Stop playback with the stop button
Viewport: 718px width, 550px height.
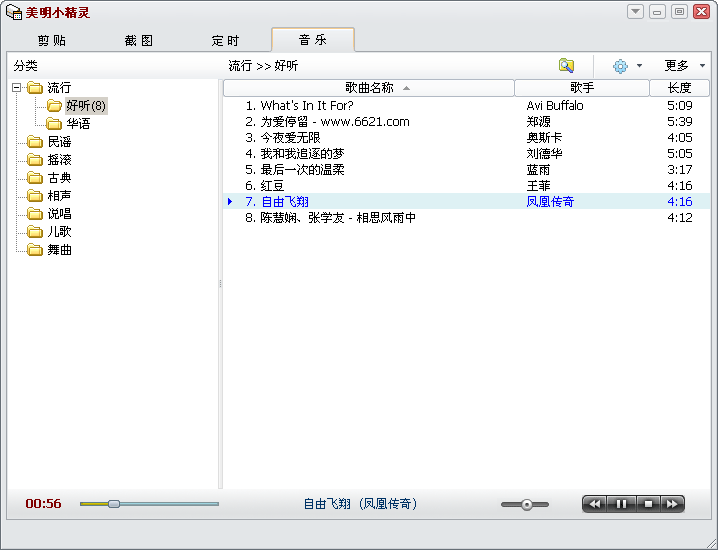pos(648,504)
